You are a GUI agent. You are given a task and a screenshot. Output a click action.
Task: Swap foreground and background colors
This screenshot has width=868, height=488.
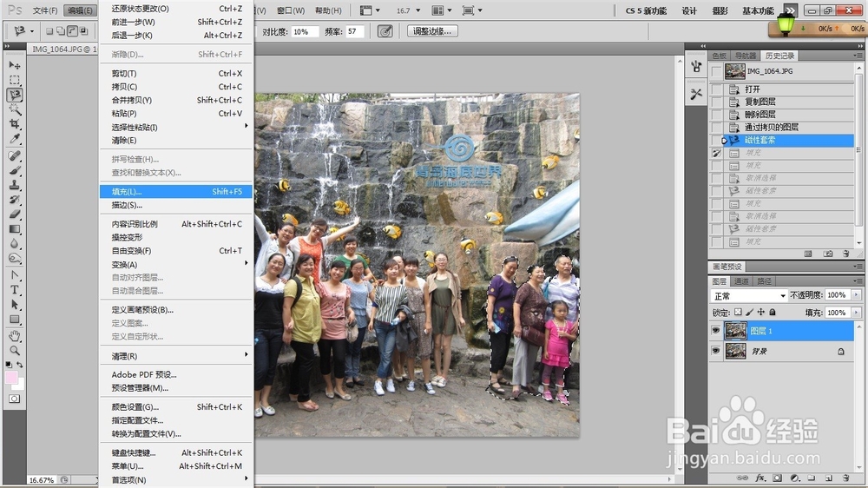[20, 365]
